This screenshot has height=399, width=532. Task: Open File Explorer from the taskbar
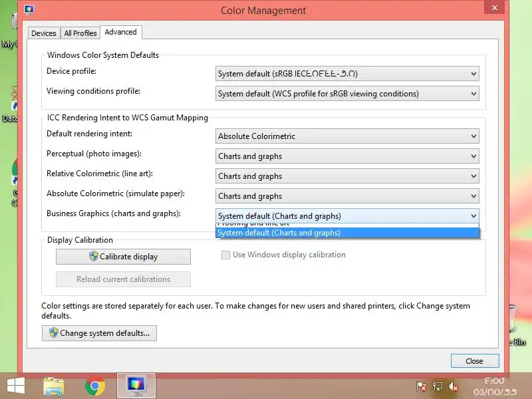point(54,386)
